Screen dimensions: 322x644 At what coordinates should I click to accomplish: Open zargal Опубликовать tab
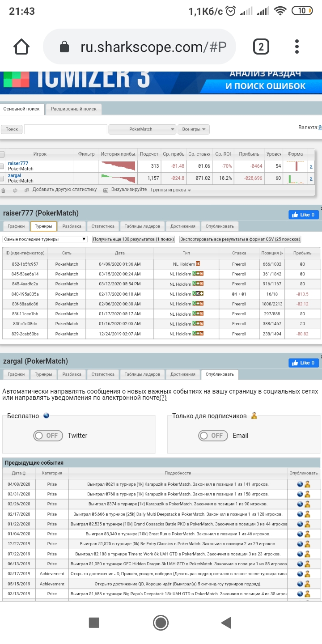pos(220,374)
